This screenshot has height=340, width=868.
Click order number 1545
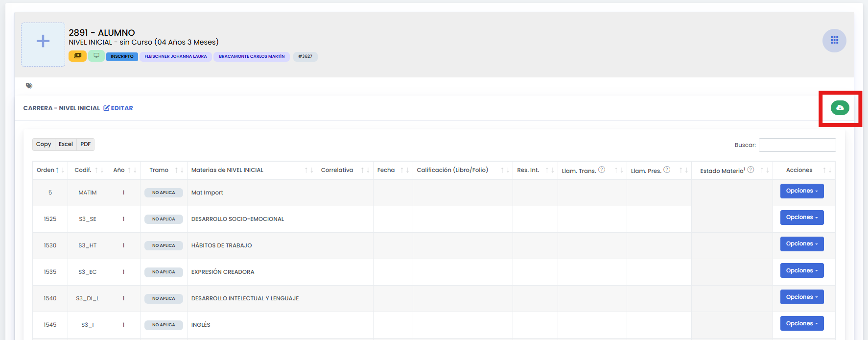point(50,325)
